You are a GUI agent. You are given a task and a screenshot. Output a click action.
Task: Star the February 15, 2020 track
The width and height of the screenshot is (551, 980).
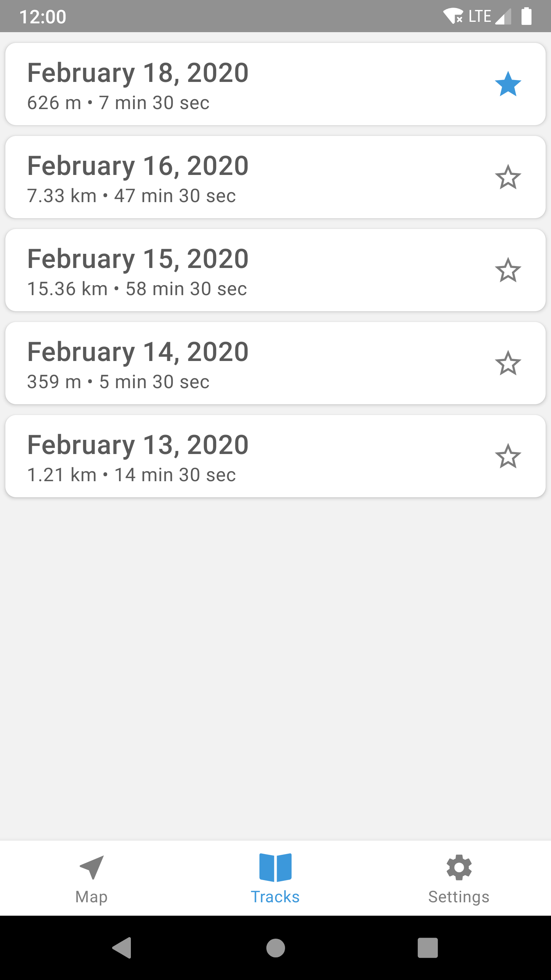pos(508,270)
